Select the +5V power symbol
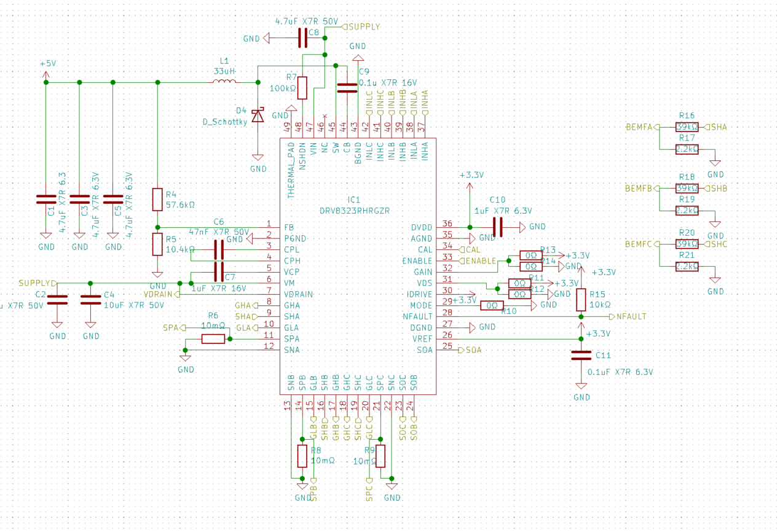The image size is (780, 532). [x=46, y=70]
